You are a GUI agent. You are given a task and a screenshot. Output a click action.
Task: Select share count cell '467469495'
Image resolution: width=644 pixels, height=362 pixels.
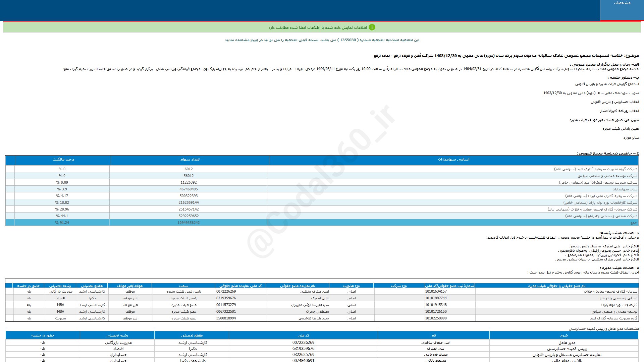(x=189, y=189)
